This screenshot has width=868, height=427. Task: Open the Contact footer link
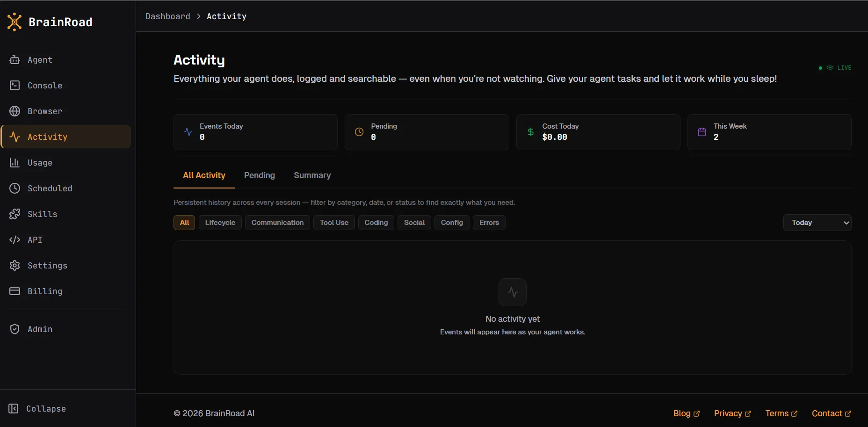click(832, 413)
